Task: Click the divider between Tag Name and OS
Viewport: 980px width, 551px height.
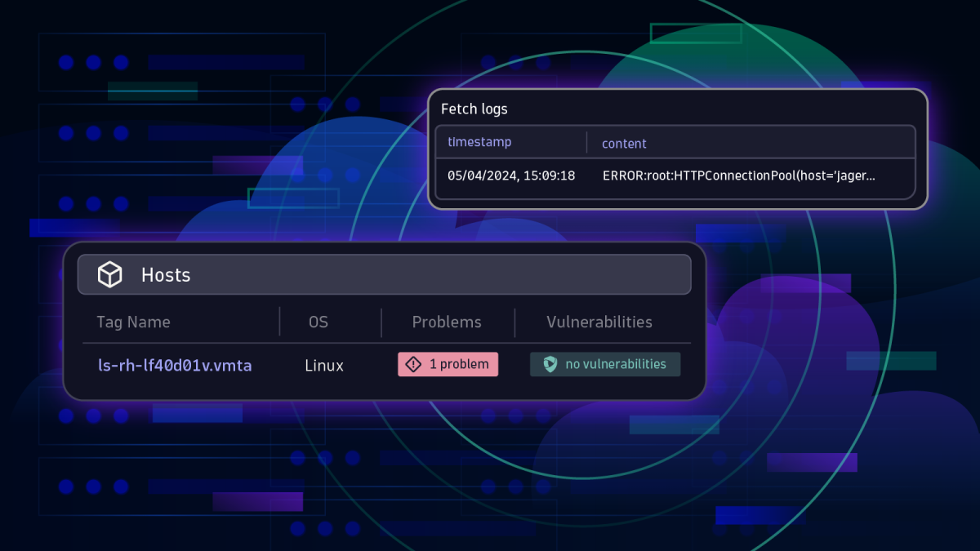Action: (x=279, y=322)
